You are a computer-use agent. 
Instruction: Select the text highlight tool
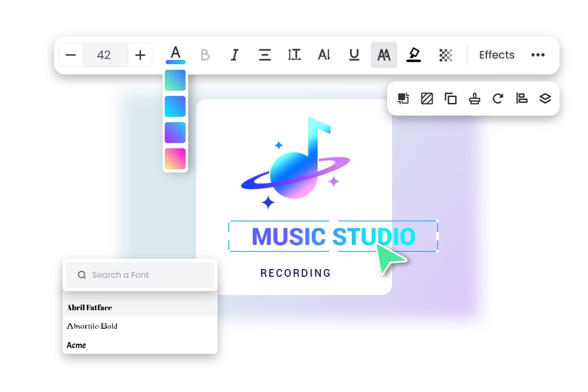coord(414,55)
